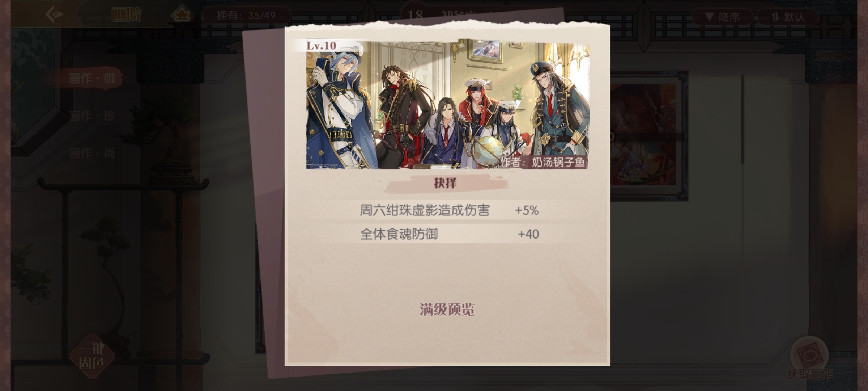The image size is (868, 391).
Task: Switch to 画作·珍 tab
Action: [92, 116]
